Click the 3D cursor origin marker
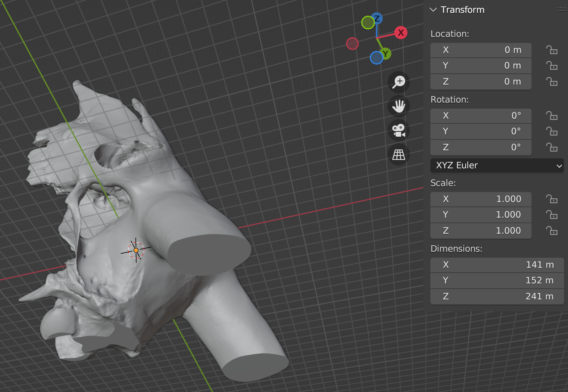This screenshot has height=392, width=568. click(136, 250)
